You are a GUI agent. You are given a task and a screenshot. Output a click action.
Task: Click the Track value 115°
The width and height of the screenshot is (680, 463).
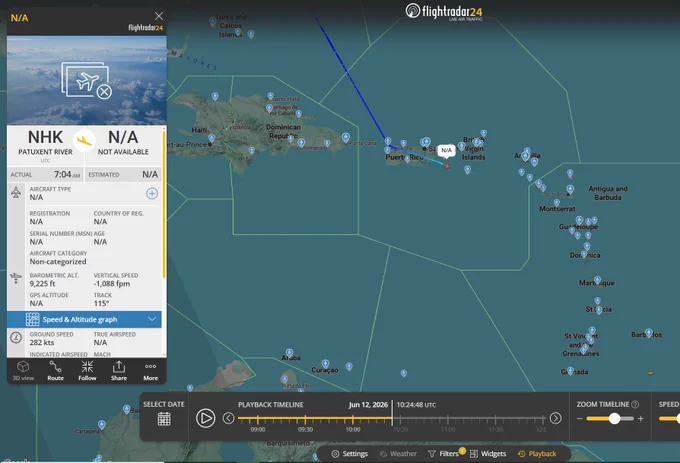(101, 303)
